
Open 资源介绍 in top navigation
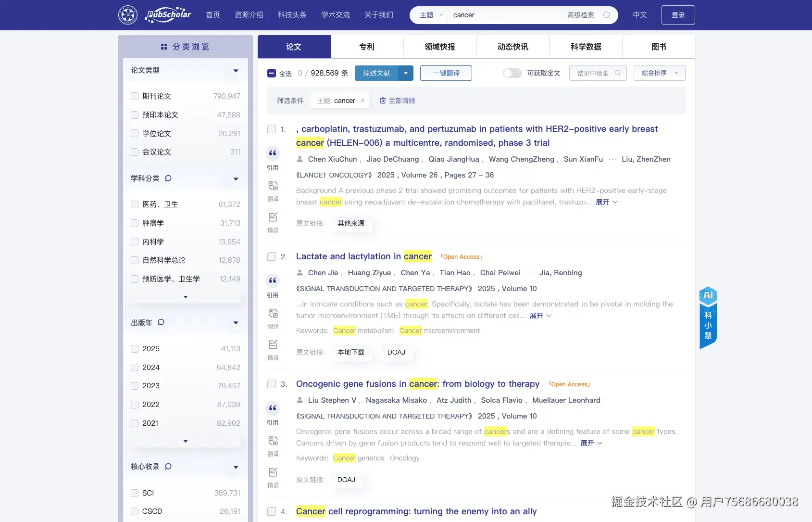coord(249,15)
